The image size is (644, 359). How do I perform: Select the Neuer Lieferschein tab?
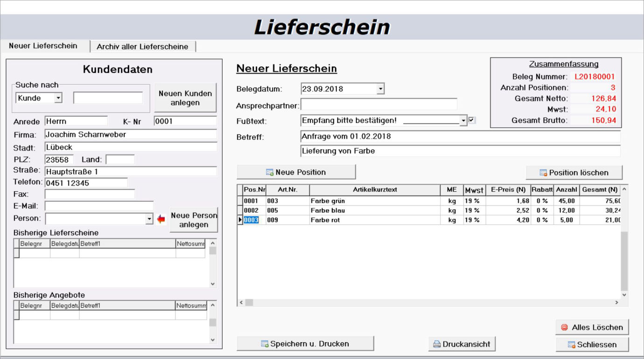[43, 46]
